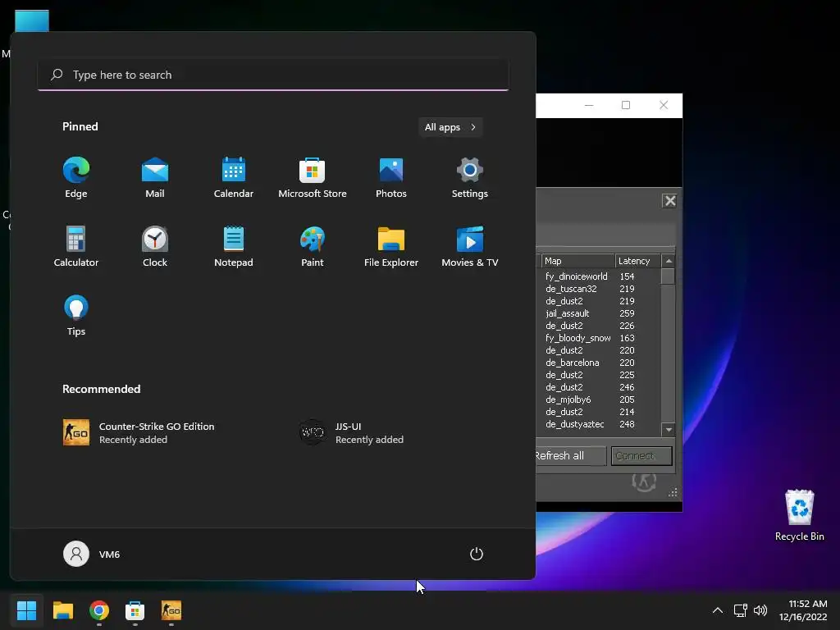This screenshot has width=840, height=630.
Task: Launch the Calculator app
Action: pos(76,246)
